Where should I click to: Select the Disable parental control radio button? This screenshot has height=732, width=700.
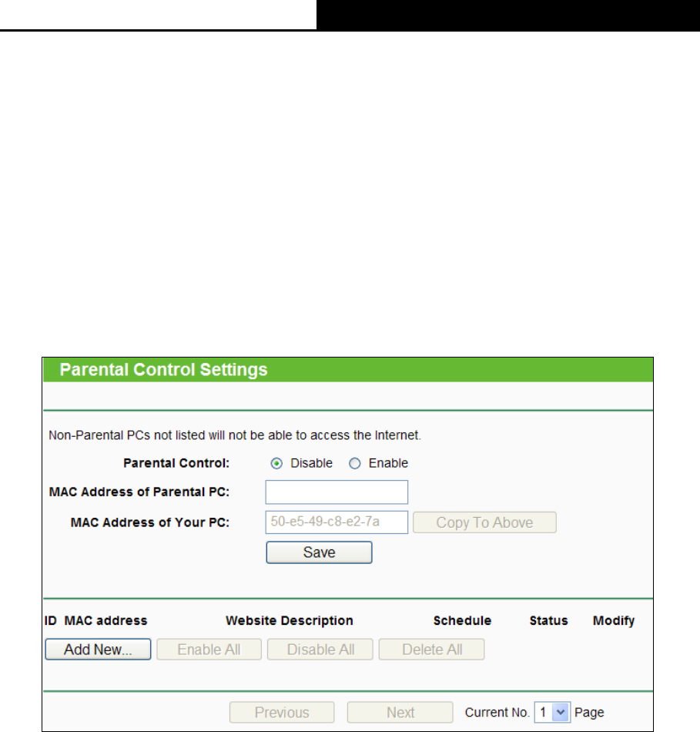[276, 464]
